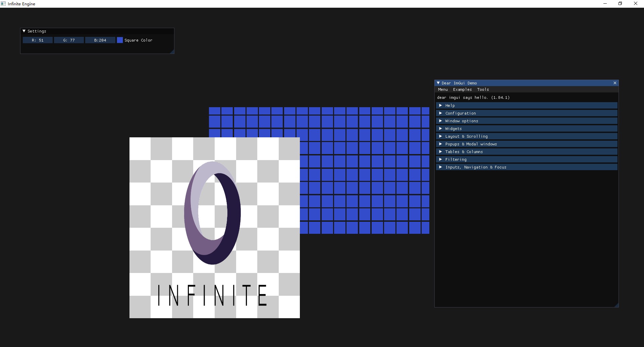Screen dimensions: 644x347
Task: Expand Popups & Modal windows header
Action: click(x=527, y=144)
